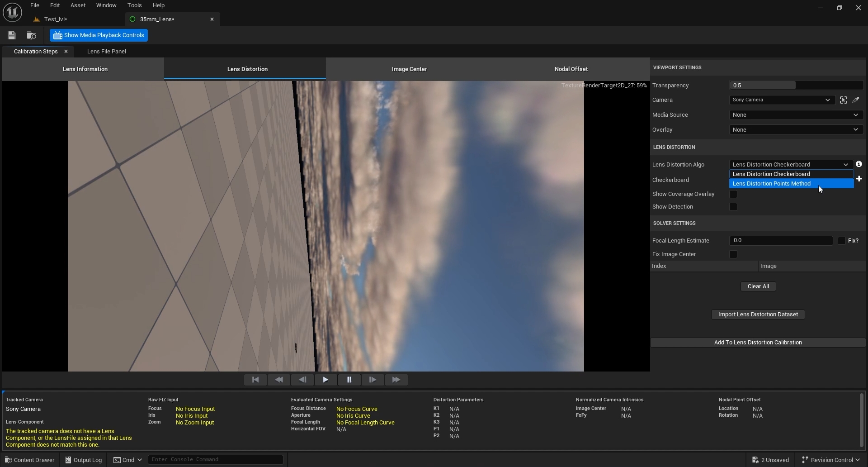Switch to the Nodal Offset tab
The width and height of the screenshot is (868, 467).
571,69
